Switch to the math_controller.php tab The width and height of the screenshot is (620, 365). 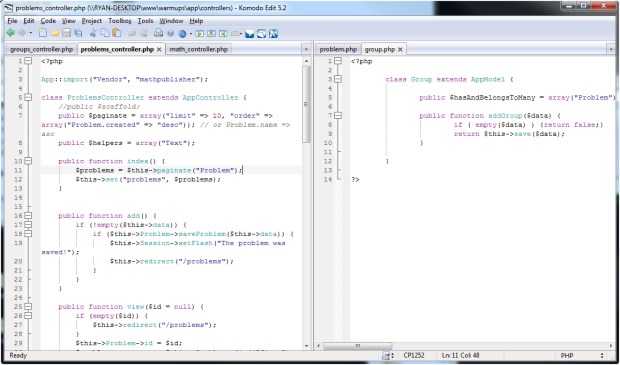click(x=198, y=49)
